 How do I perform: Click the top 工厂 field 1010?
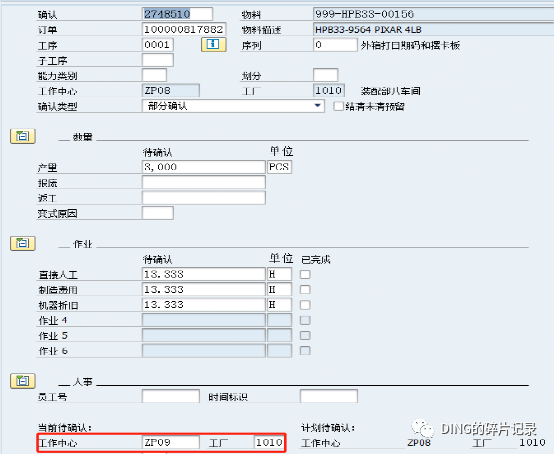click(x=329, y=90)
